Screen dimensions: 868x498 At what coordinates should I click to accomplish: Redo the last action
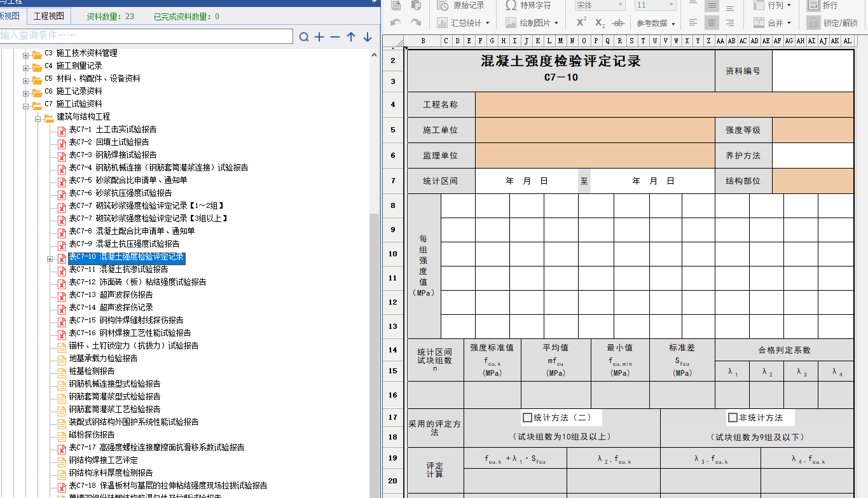pyautogui.click(x=416, y=23)
